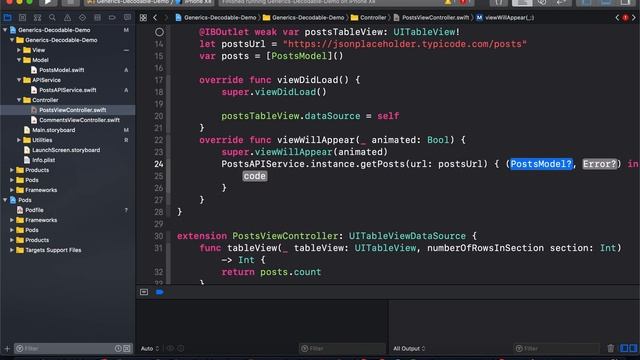Open the Debug navigator icon
Viewport: 640px width, 360px height.
coord(97,18)
